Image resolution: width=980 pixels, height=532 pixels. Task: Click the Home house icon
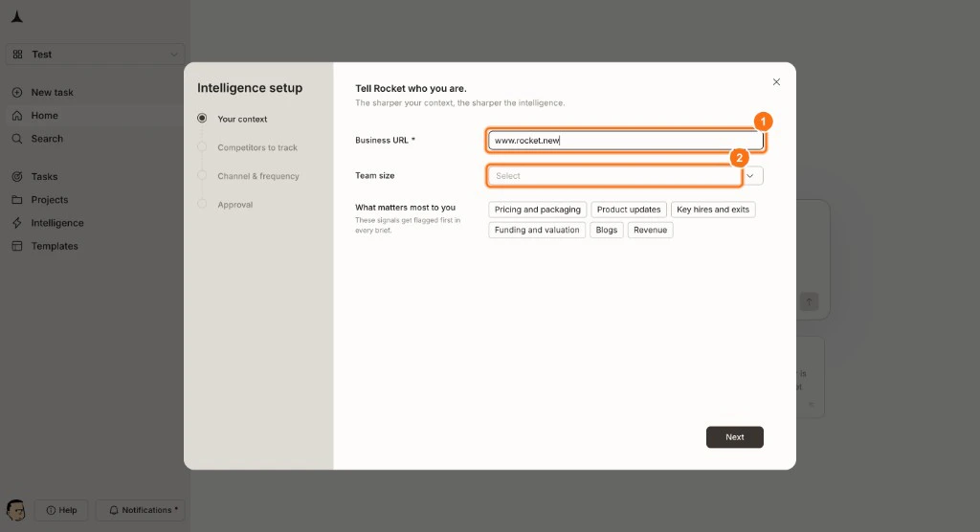[x=17, y=116]
